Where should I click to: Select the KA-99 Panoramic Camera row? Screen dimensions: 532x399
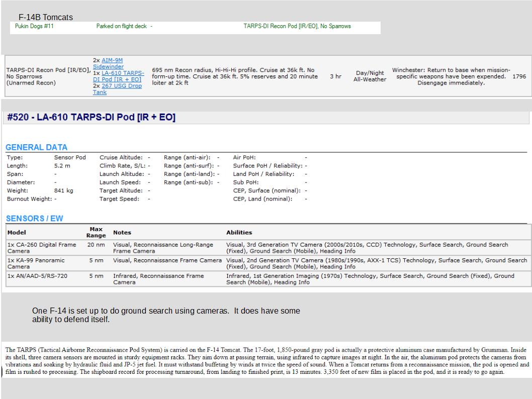[269, 263]
